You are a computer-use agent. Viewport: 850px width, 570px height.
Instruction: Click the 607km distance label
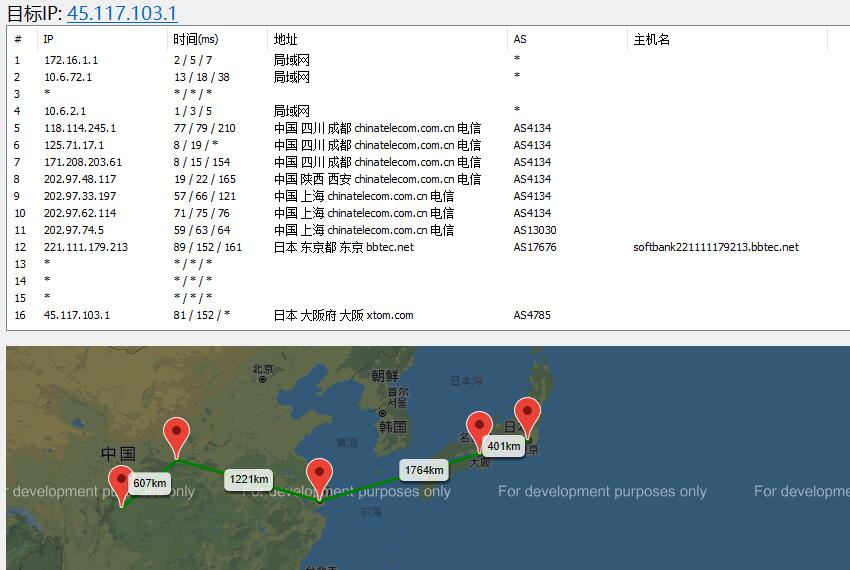tap(150, 483)
